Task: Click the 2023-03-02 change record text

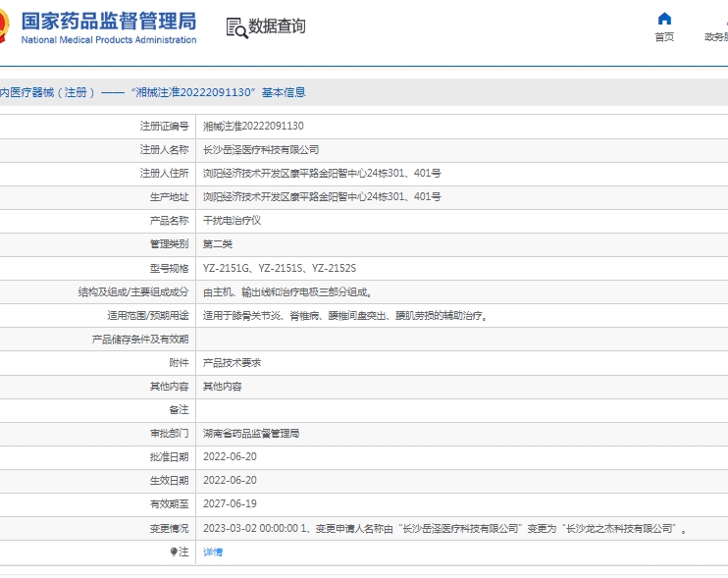Action: click(444, 529)
